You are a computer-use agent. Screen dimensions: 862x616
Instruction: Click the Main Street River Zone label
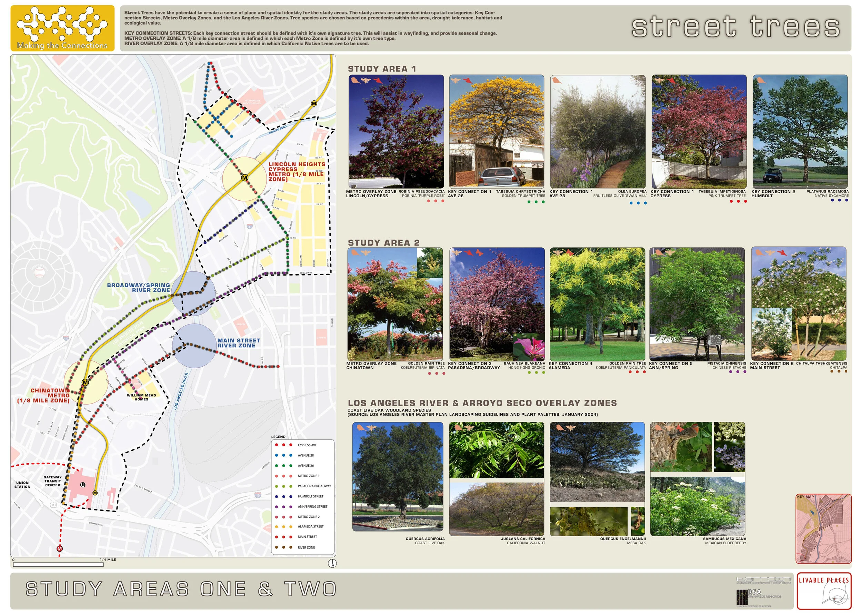pyautogui.click(x=238, y=343)
